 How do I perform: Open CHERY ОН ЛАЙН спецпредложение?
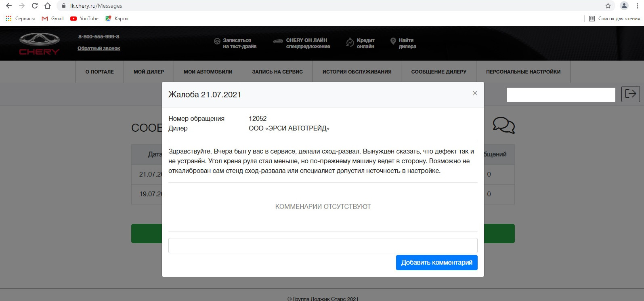point(302,43)
